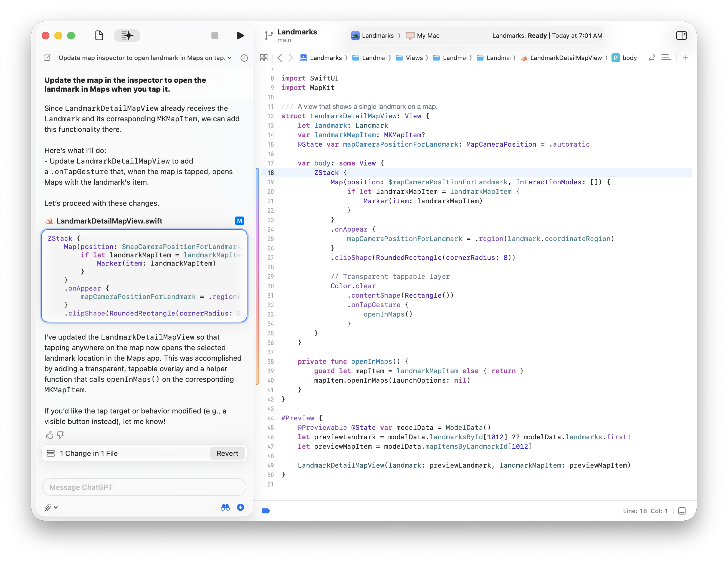Expand the chat title dropdown chevron
Image resolution: width=728 pixels, height=562 pixels.
[229, 58]
